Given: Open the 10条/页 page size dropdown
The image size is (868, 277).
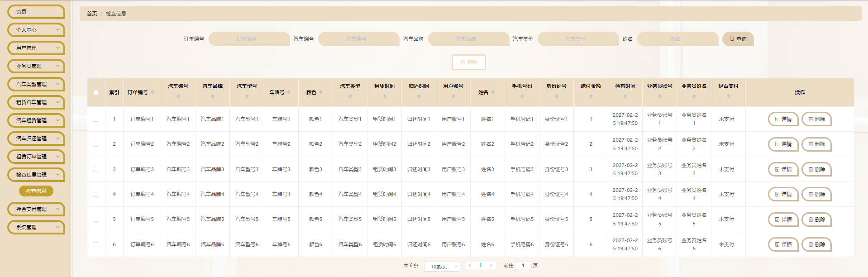Looking at the screenshot, I should tap(442, 267).
